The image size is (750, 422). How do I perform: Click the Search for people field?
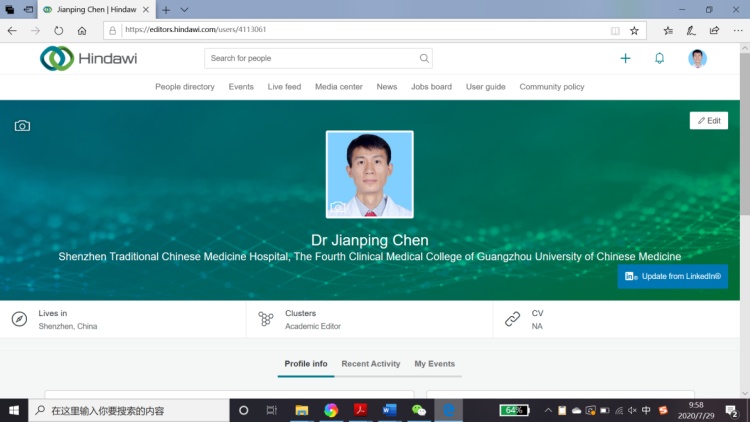310,59
